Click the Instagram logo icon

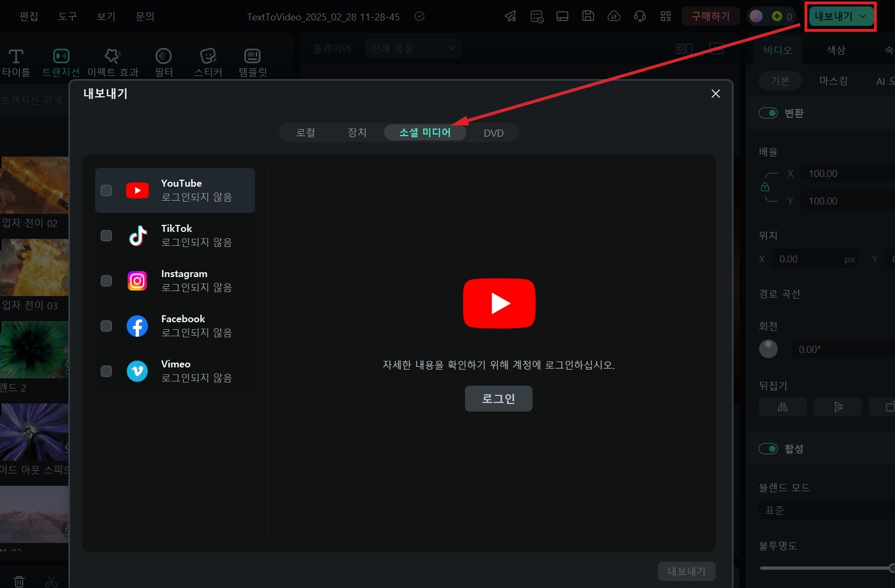point(137,281)
